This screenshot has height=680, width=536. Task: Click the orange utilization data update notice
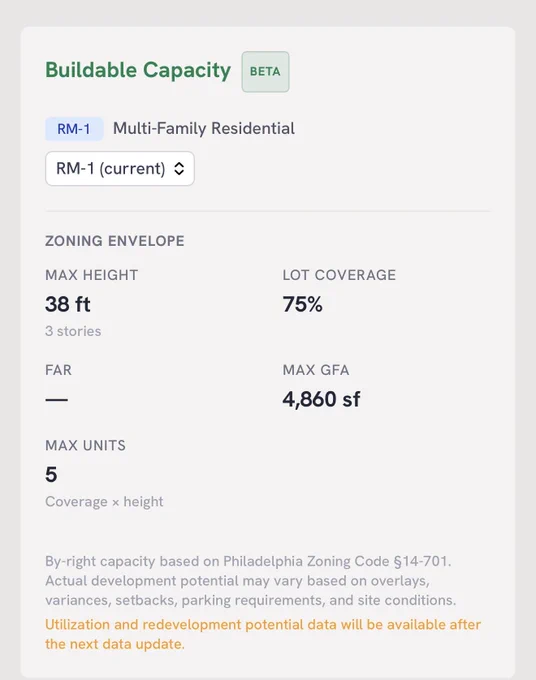tap(263, 634)
